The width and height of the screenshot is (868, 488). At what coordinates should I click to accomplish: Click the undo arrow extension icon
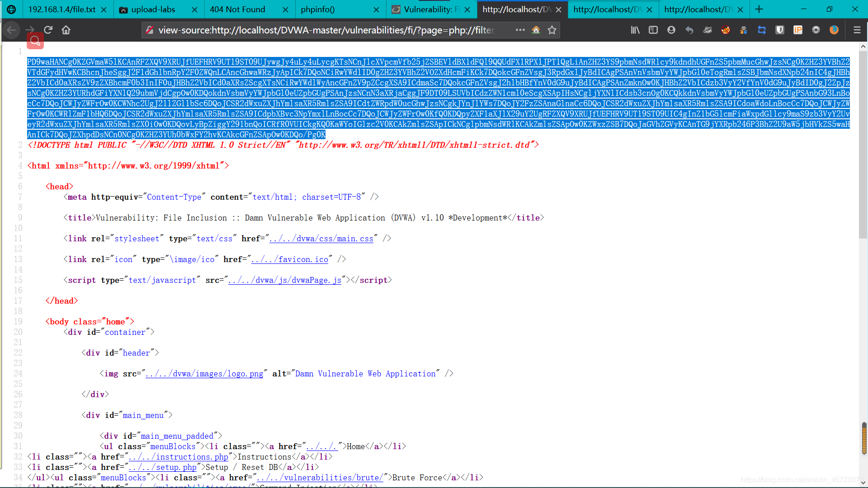[689, 30]
